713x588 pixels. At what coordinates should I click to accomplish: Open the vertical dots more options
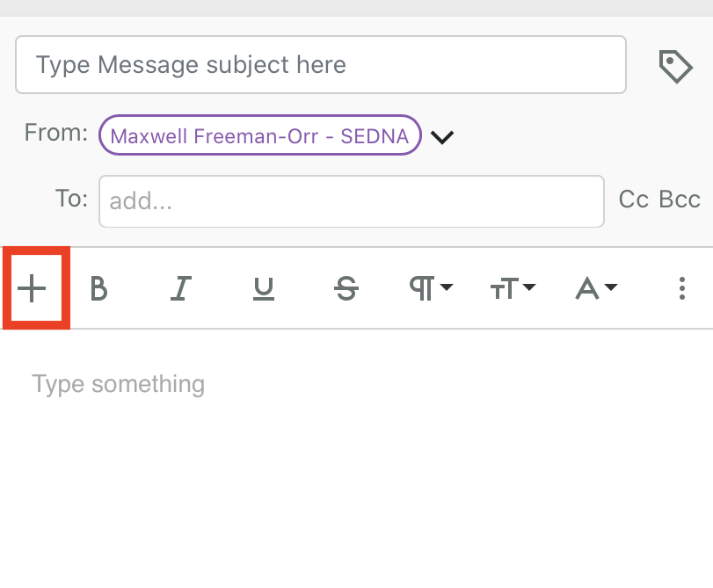click(x=682, y=288)
